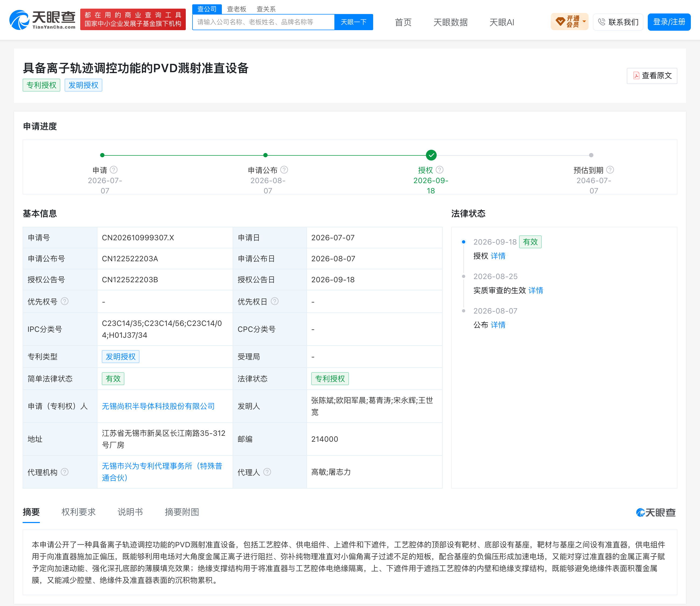Click the 专利授权 tag under the title
The image size is (700, 606).
point(41,85)
